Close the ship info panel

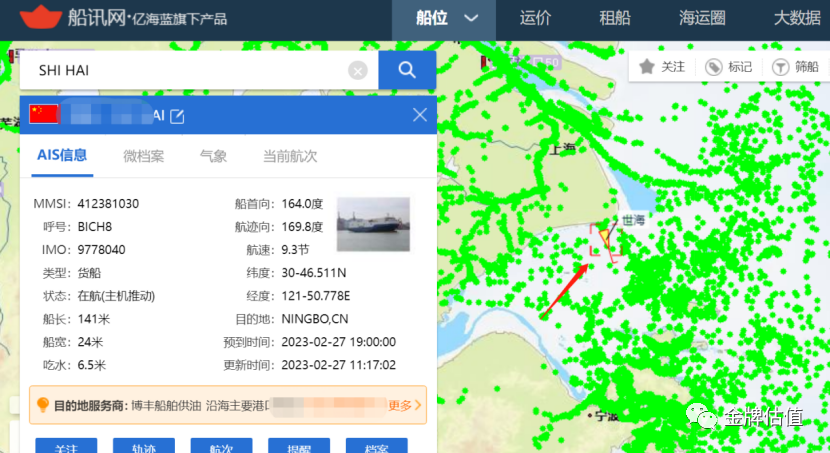pos(420,115)
